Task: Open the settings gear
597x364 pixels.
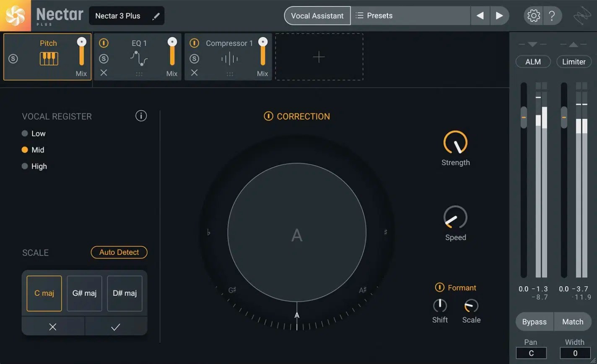Action: [533, 16]
